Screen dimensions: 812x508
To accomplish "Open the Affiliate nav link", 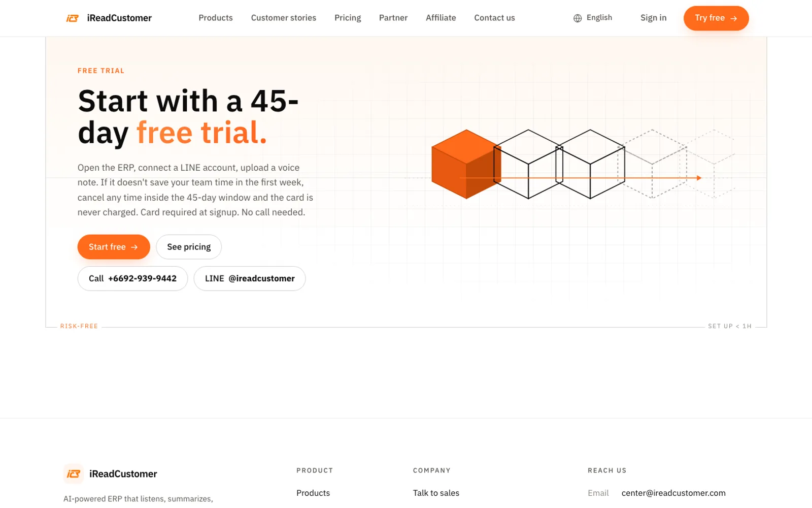I will [441, 18].
